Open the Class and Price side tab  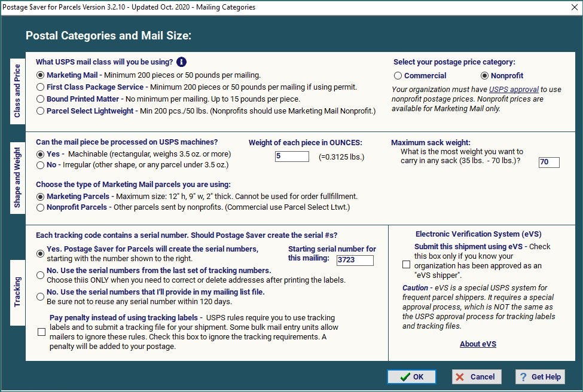click(x=17, y=91)
